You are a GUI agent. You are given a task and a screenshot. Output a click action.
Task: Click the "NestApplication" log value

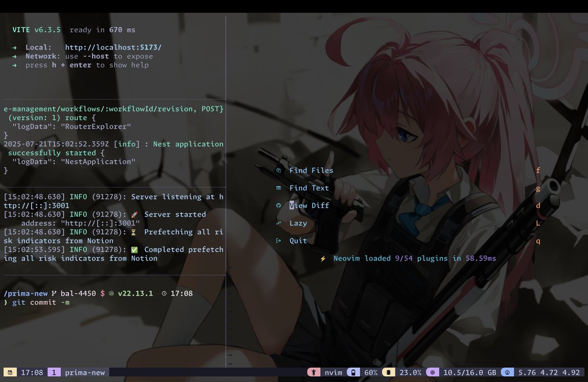(98, 162)
